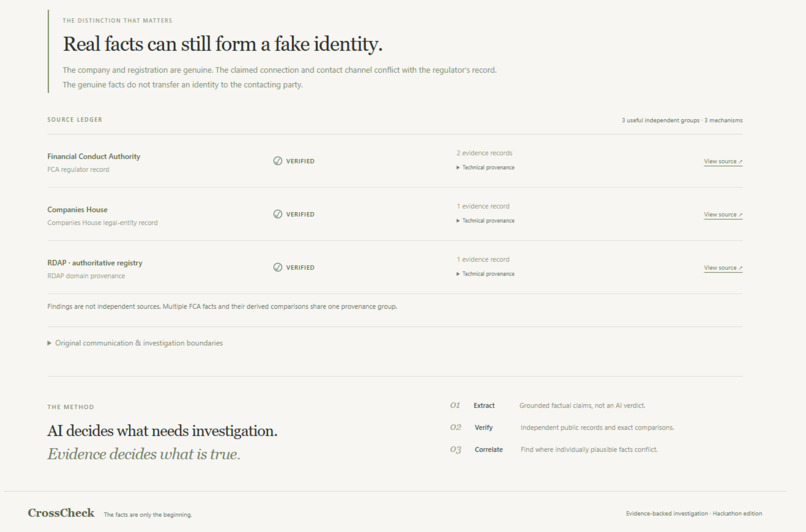Click 'Companies House legal-entity record' subtitle
Image resolution: width=806 pixels, height=532 pixels.
102,223
